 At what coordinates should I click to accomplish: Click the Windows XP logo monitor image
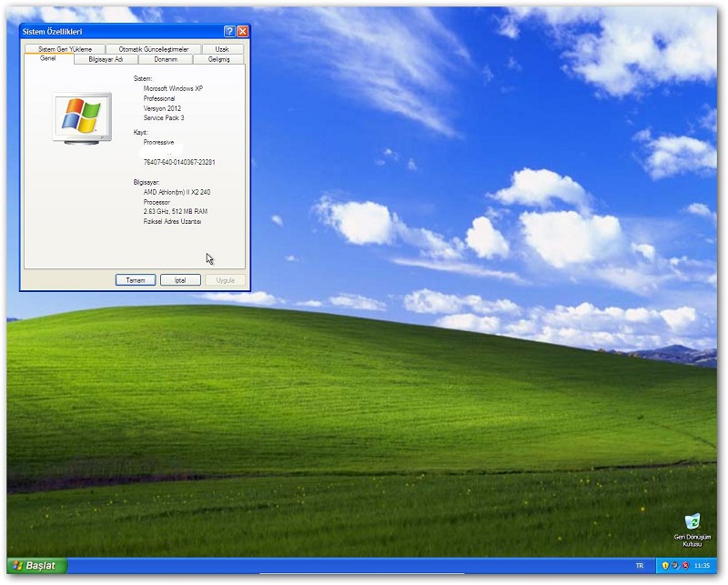(82, 118)
